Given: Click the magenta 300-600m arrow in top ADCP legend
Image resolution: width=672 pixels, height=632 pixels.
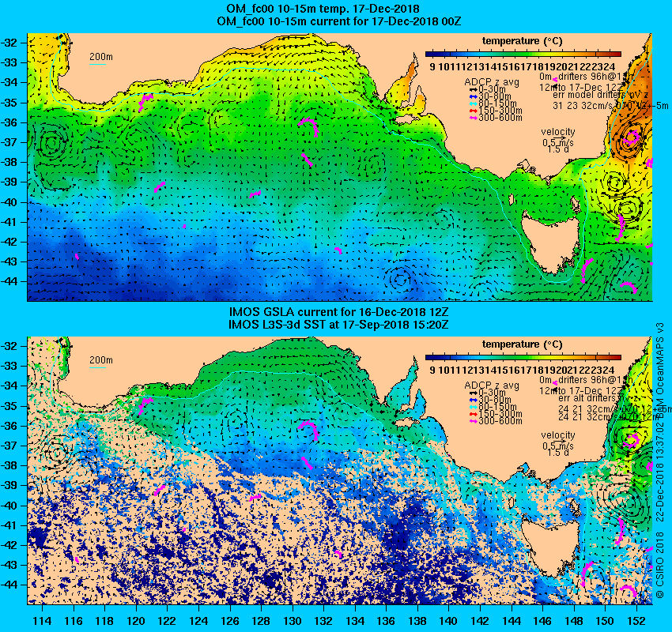Looking at the screenshot, I should tap(473, 118).
